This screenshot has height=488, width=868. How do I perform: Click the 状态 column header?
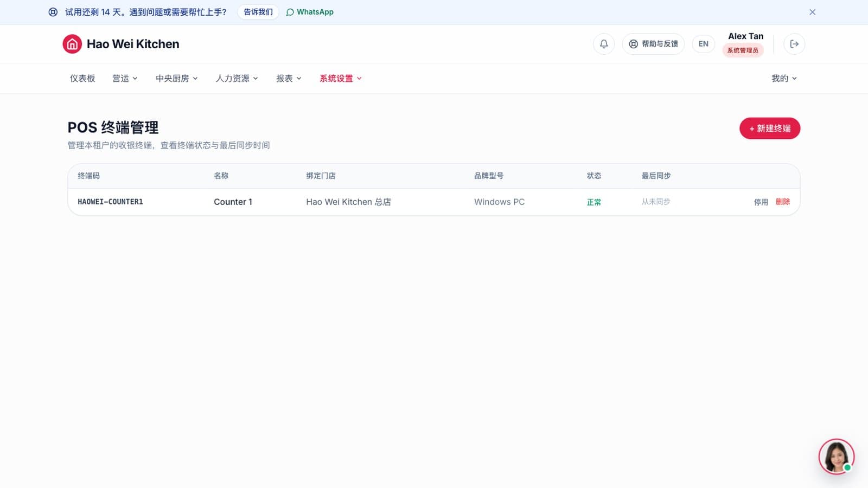[x=594, y=176]
